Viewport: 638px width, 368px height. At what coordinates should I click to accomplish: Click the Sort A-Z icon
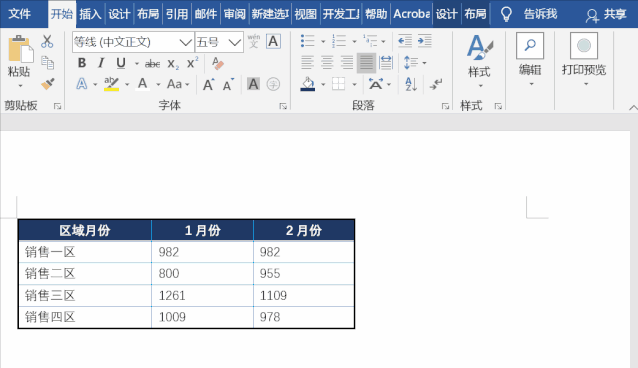click(411, 84)
